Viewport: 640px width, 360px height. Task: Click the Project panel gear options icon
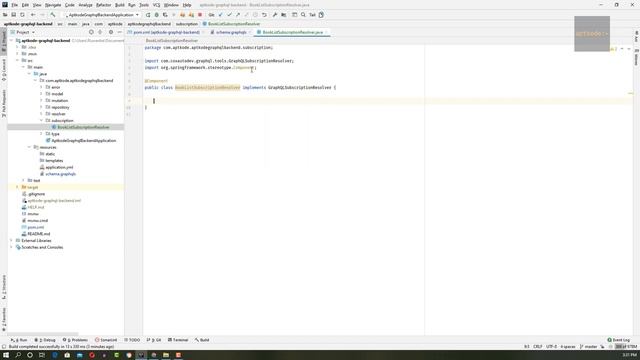pos(111,32)
